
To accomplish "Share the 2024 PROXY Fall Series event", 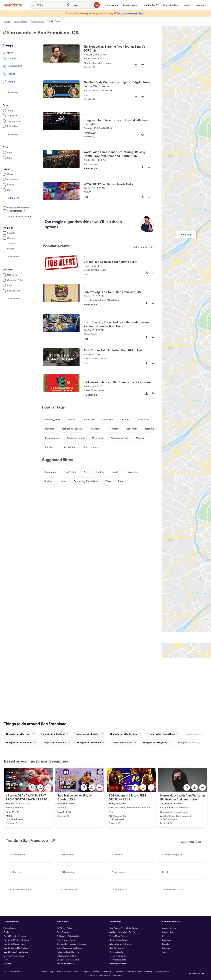I will [x=142, y=197].
